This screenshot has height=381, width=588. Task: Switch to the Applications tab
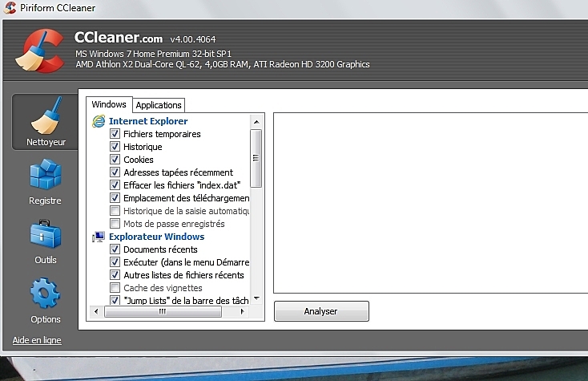(159, 105)
